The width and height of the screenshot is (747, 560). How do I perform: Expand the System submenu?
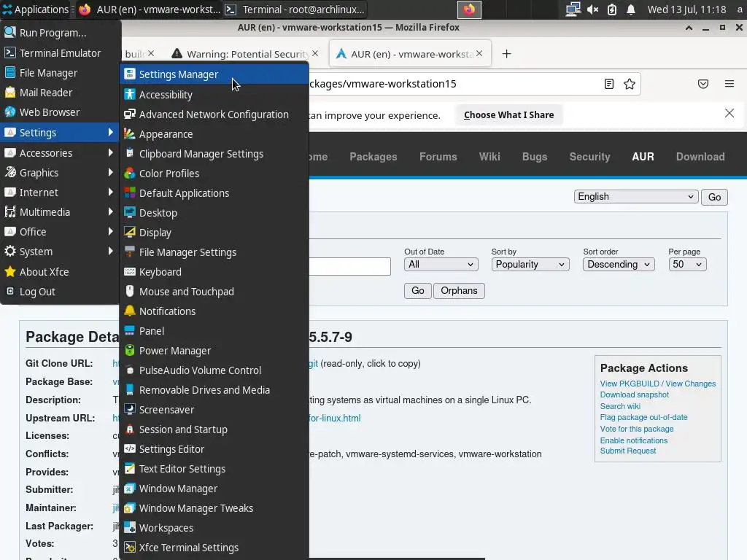pos(60,252)
